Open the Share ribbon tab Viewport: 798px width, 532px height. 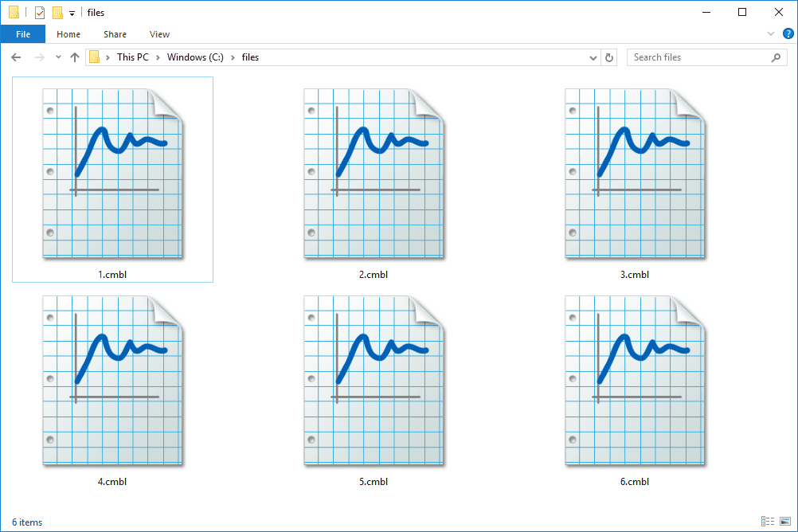pyautogui.click(x=115, y=34)
